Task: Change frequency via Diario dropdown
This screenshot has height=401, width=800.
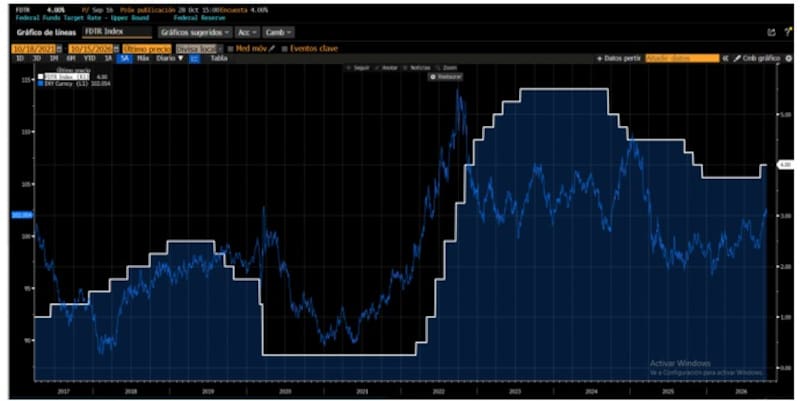Action: tap(170, 59)
